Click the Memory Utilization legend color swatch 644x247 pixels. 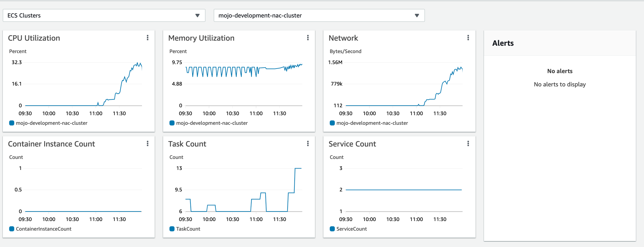(x=172, y=123)
